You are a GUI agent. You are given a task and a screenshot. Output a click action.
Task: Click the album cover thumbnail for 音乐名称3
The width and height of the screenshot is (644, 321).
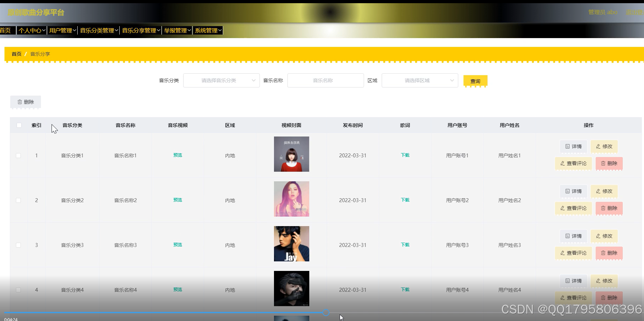(291, 244)
